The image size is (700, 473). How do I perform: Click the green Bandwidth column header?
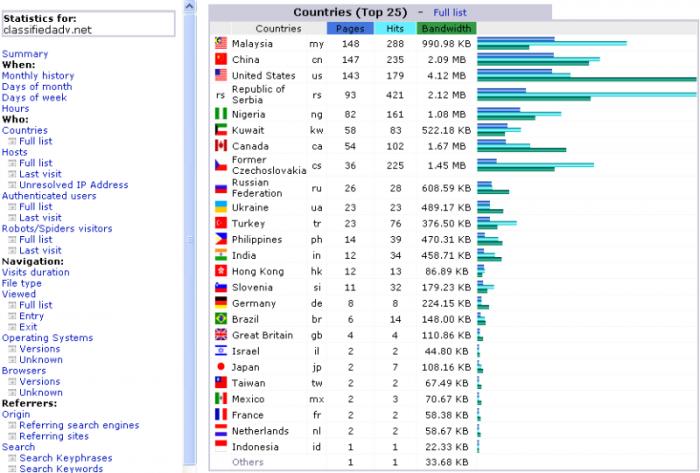pyautogui.click(x=446, y=29)
